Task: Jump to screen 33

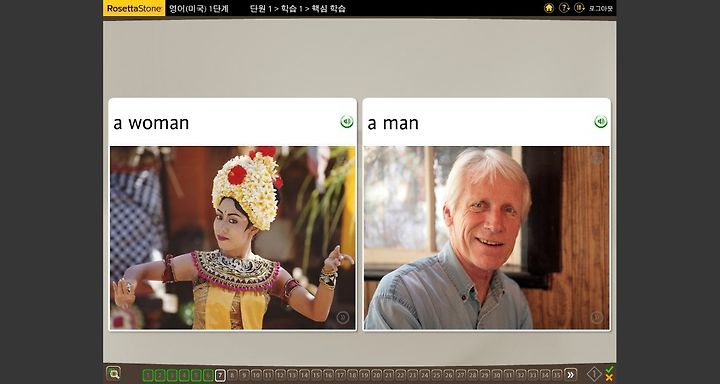Action: (533, 376)
